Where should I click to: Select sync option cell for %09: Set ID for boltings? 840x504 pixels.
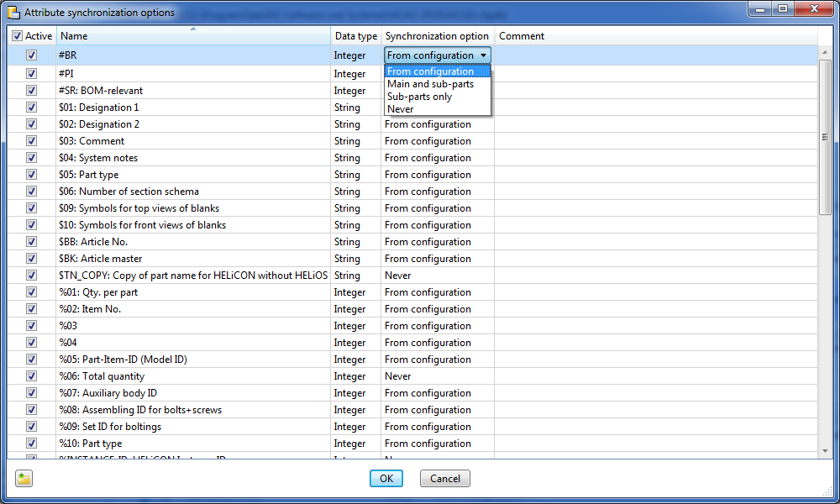pos(437,427)
